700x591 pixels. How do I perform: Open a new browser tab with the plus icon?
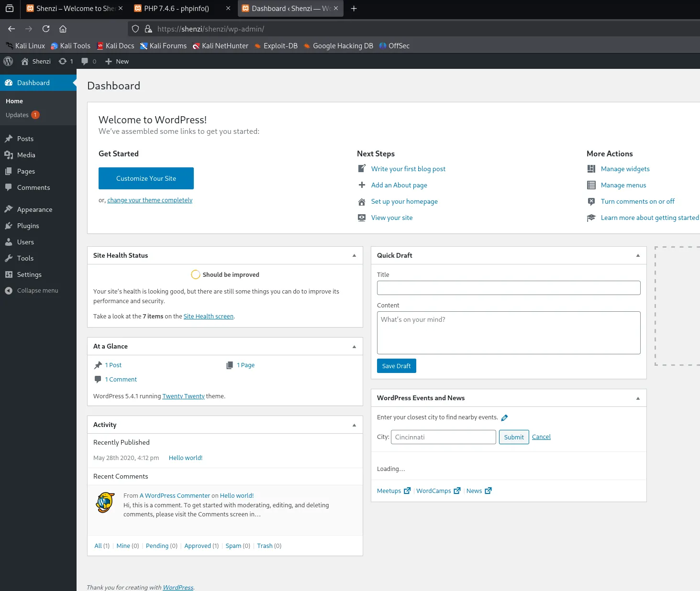354,9
